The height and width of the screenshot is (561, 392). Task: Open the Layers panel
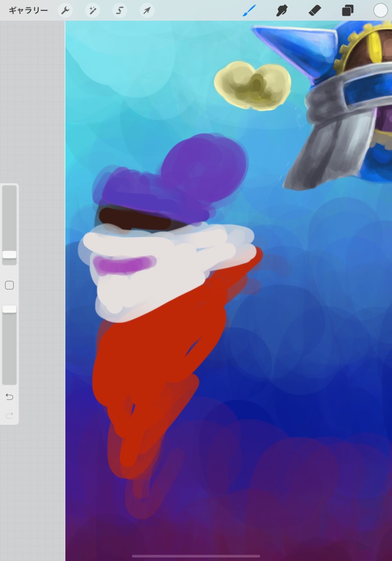[347, 10]
